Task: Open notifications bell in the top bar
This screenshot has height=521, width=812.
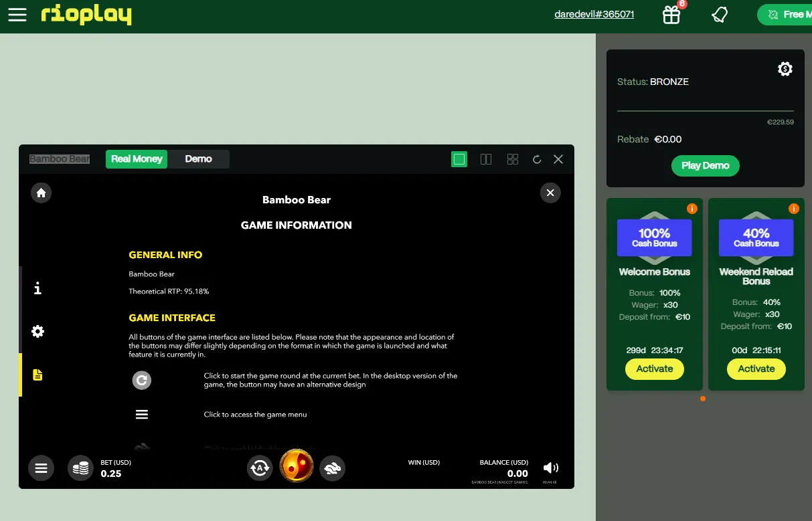Action: [720, 15]
